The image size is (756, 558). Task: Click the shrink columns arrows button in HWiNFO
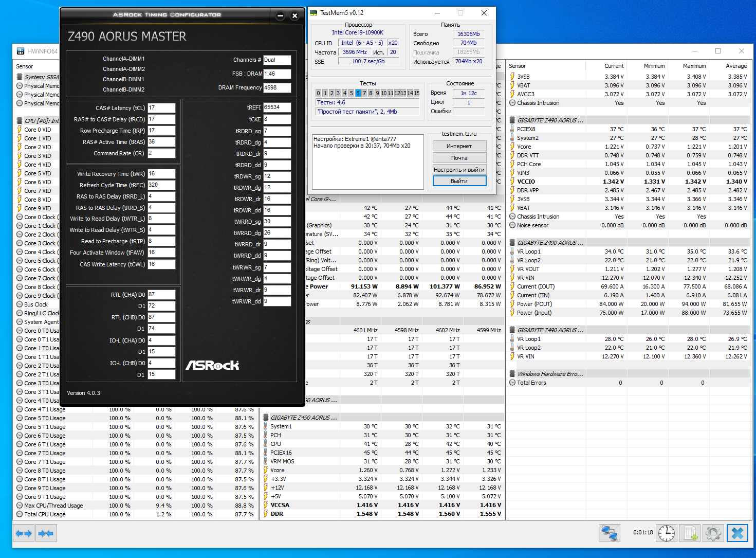(x=46, y=533)
